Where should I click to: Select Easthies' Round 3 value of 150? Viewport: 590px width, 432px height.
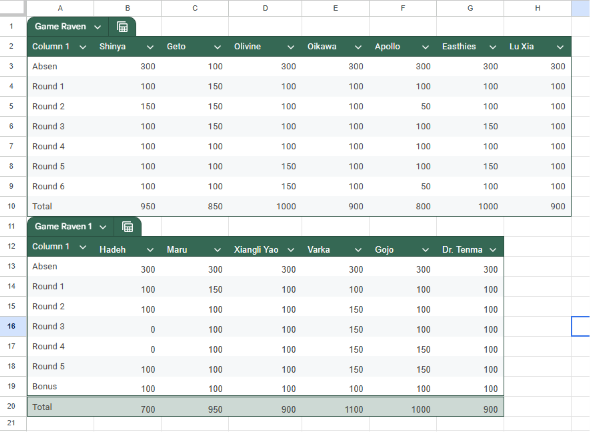pyautogui.click(x=470, y=126)
